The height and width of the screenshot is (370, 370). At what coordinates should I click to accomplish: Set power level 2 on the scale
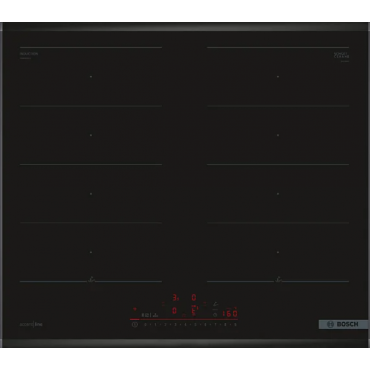point(165,324)
